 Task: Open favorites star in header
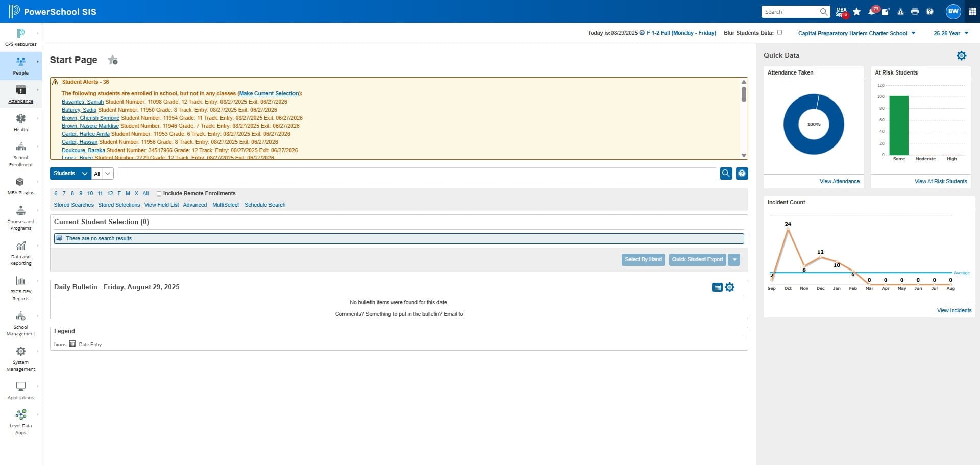pos(857,12)
